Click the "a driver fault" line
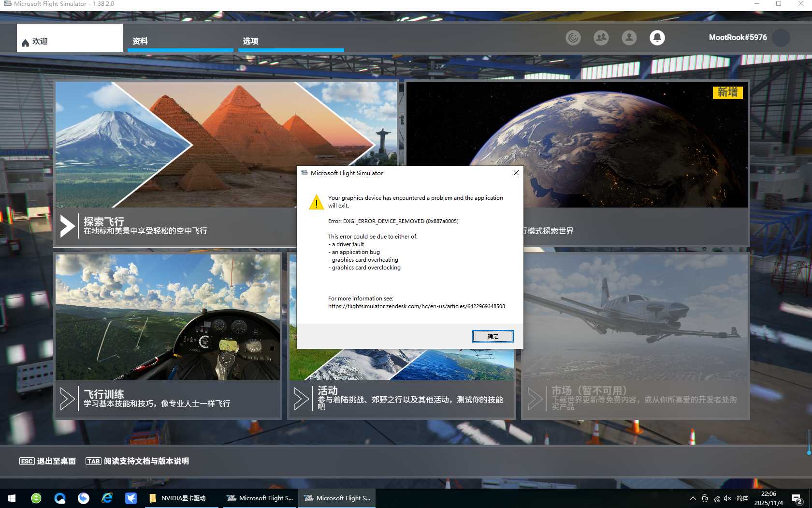 tap(346, 244)
